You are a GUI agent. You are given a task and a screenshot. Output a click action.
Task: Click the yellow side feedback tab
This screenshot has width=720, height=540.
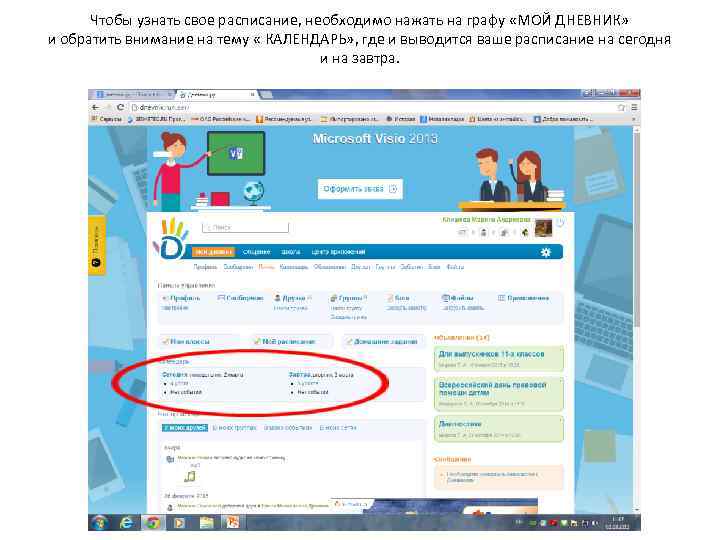point(96,245)
